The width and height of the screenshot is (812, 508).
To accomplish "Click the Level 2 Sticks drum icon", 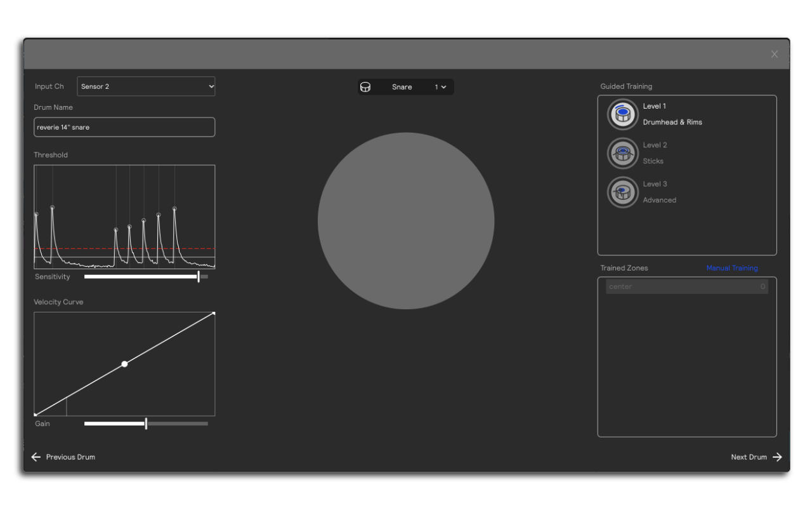I will point(623,153).
